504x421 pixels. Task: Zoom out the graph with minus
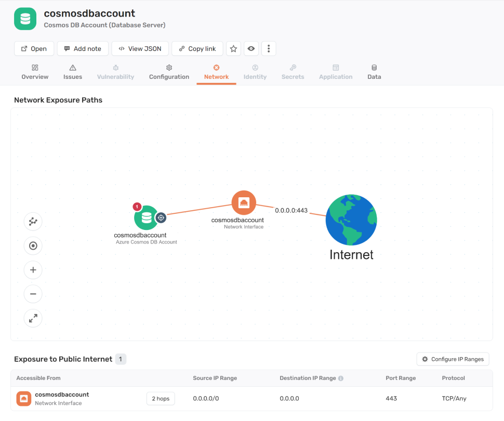[x=33, y=294]
